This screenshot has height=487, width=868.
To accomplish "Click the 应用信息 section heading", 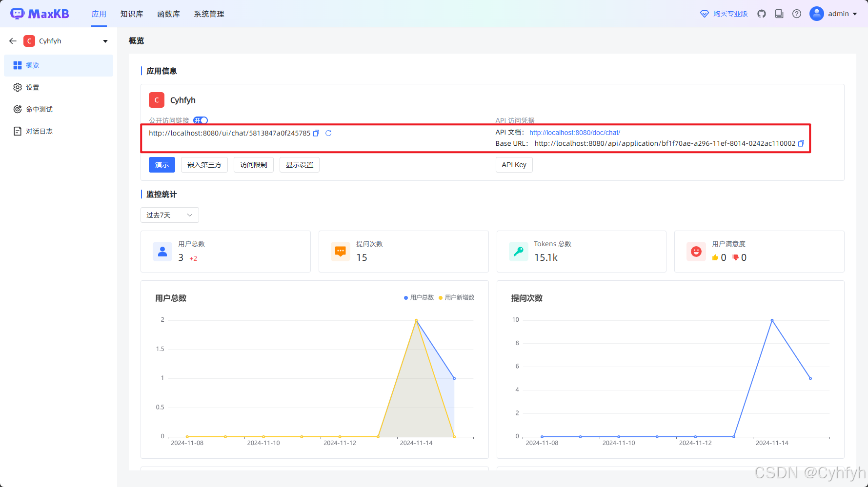I will pos(161,71).
